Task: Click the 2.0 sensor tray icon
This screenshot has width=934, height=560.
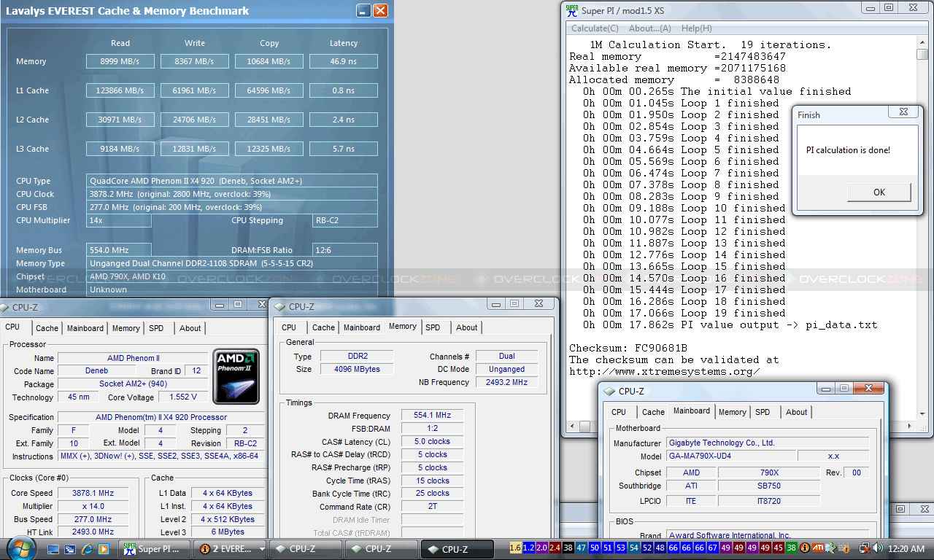Action: click(x=541, y=548)
